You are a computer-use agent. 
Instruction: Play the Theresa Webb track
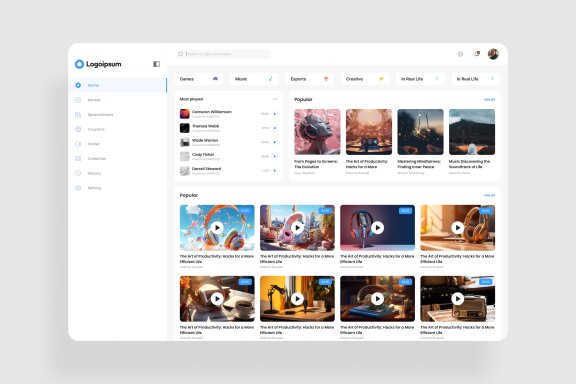(x=275, y=128)
